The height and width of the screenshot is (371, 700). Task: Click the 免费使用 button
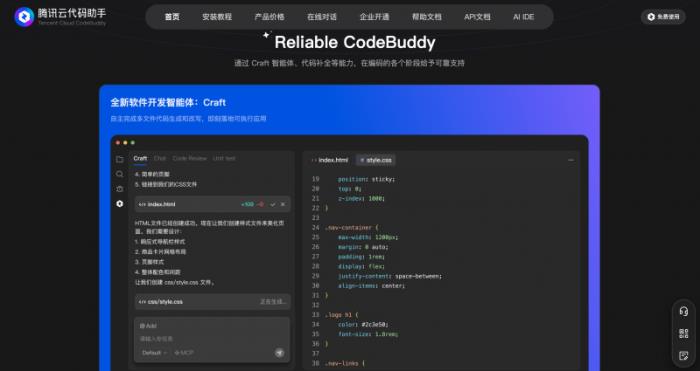[x=663, y=17]
